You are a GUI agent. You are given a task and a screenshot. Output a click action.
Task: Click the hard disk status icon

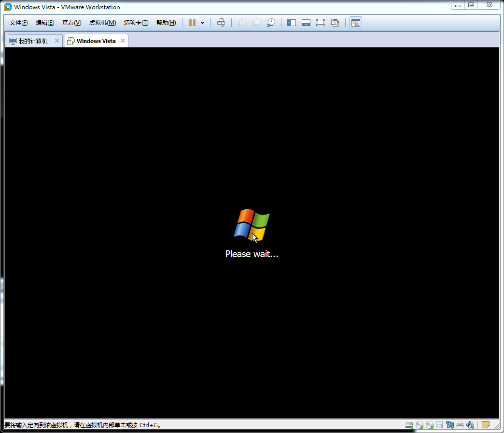point(409,425)
